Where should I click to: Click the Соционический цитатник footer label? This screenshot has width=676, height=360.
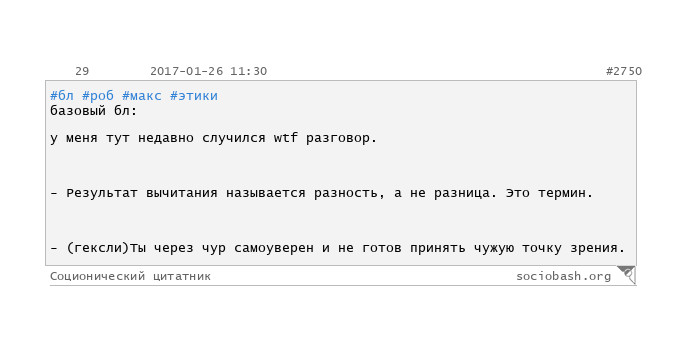tap(131, 276)
